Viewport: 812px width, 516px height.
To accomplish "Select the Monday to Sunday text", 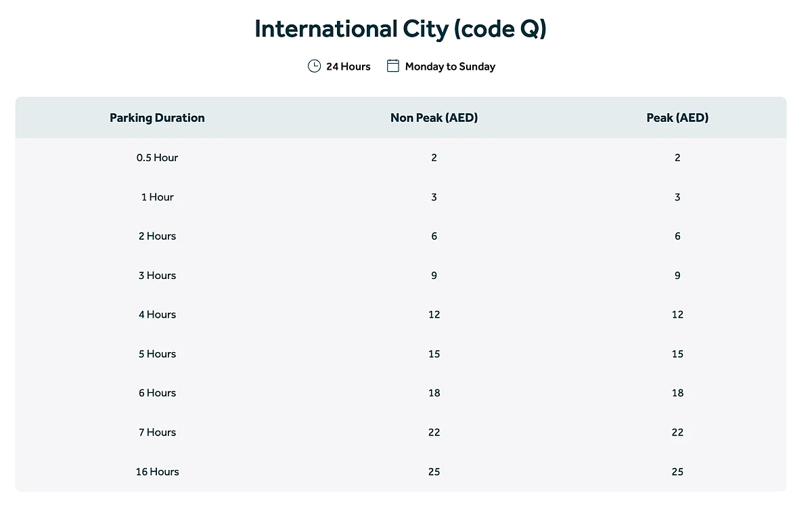I will point(450,66).
